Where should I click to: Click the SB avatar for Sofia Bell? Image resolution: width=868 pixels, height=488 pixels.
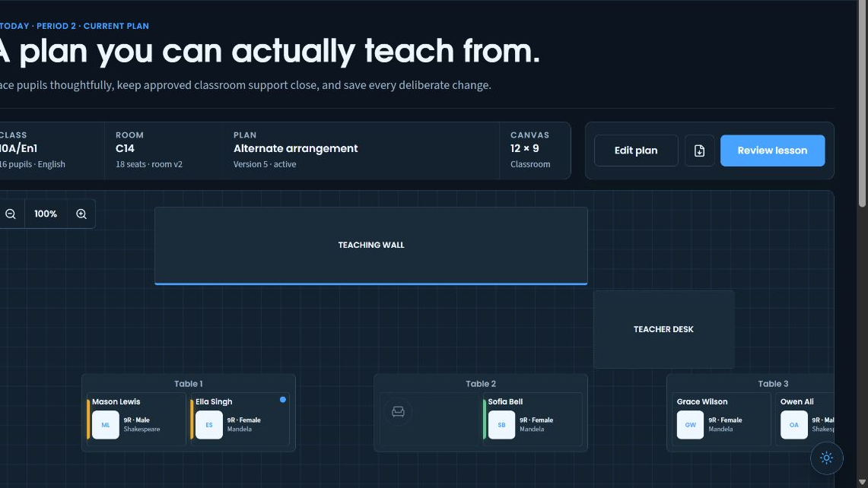pos(501,425)
